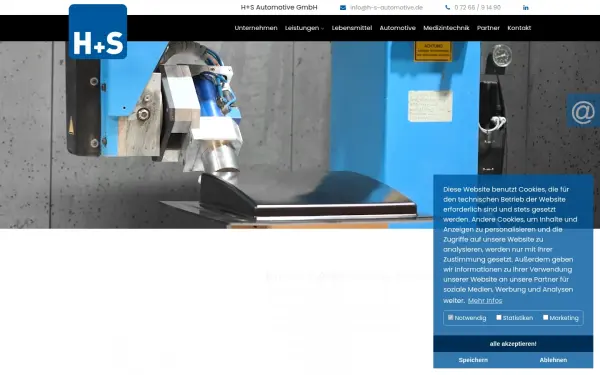The width and height of the screenshot is (600, 375).
Task: Open the Lebensmittel menu item
Action: pos(352,28)
